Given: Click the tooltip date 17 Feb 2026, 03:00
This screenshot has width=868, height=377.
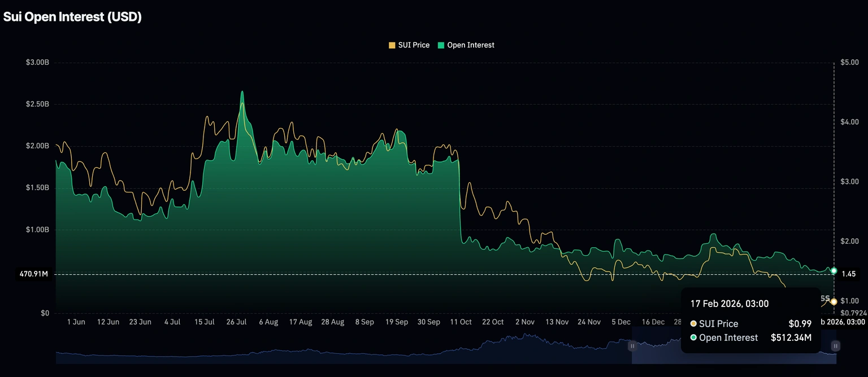Looking at the screenshot, I should tap(729, 304).
